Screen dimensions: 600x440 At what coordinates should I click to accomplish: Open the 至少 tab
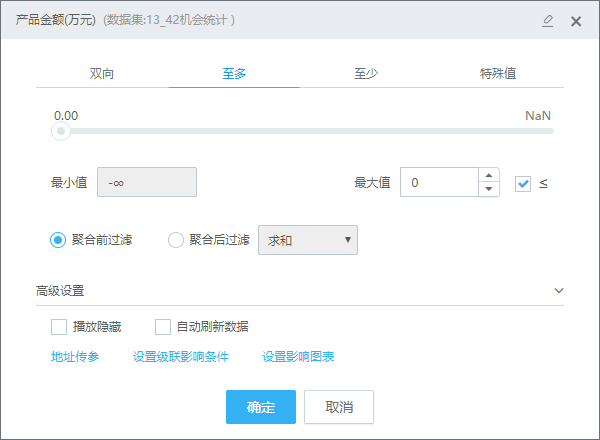pos(366,73)
